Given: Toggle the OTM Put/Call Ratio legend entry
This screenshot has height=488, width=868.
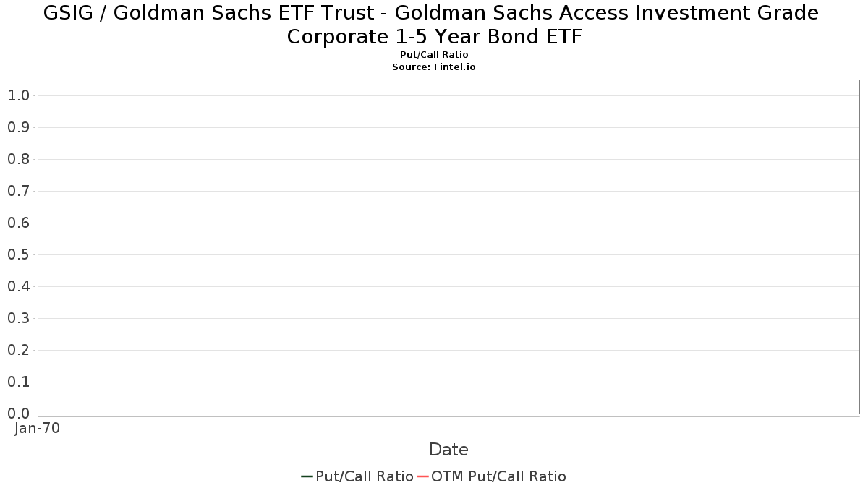Looking at the screenshot, I should pyautogui.click(x=491, y=476).
